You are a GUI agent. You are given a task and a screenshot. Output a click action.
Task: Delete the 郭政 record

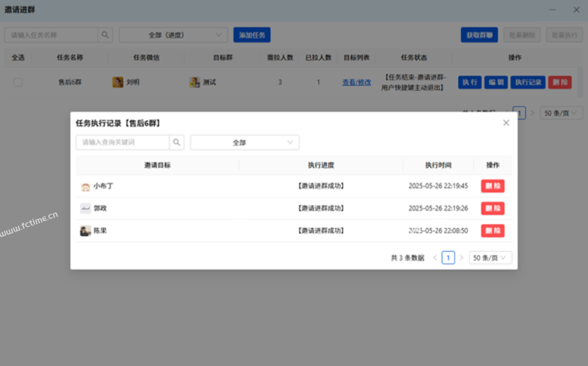click(493, 208)
